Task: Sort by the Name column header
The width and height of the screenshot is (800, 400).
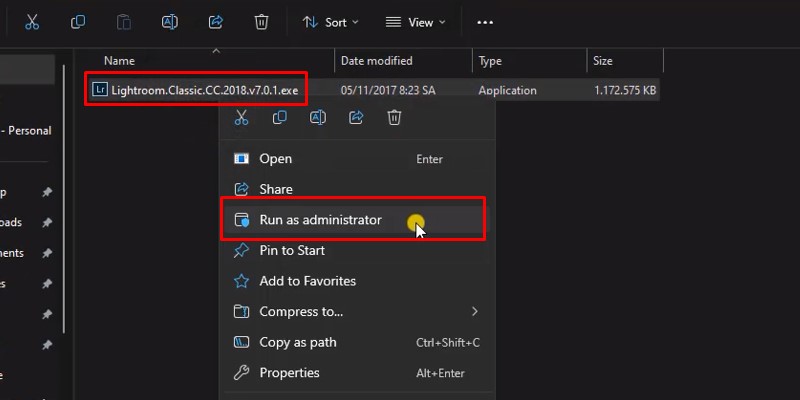Action: pyautogui.click(x=119, y=61)
